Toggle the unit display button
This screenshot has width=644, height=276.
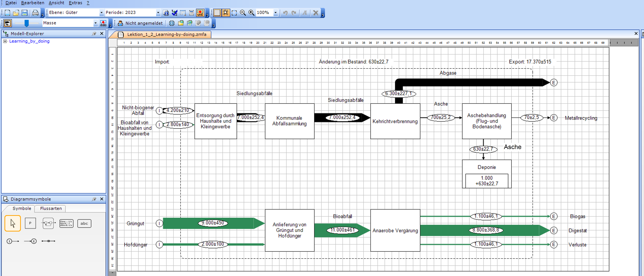click(200, 12)
